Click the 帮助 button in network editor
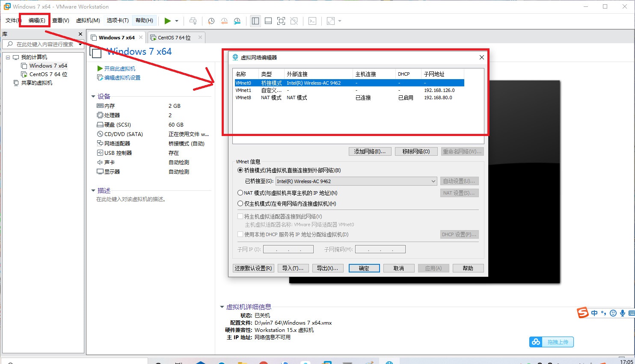This screenshot has width=635, height=364. pyautogui.click(x=468, y=268)
